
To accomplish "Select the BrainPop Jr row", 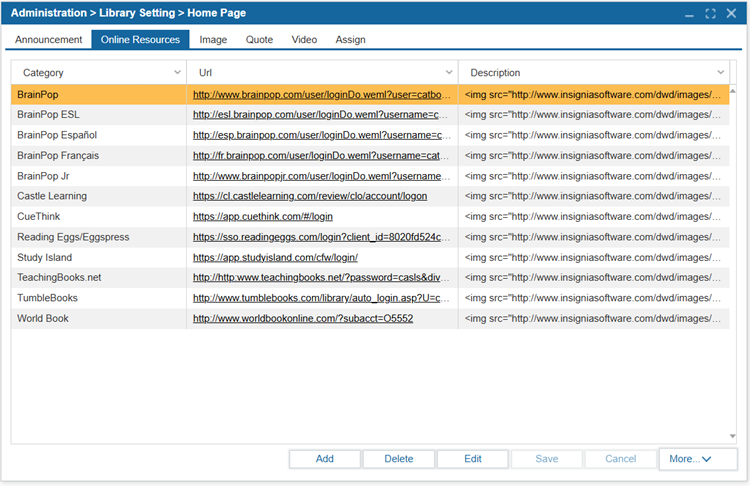I will point(370,176).
